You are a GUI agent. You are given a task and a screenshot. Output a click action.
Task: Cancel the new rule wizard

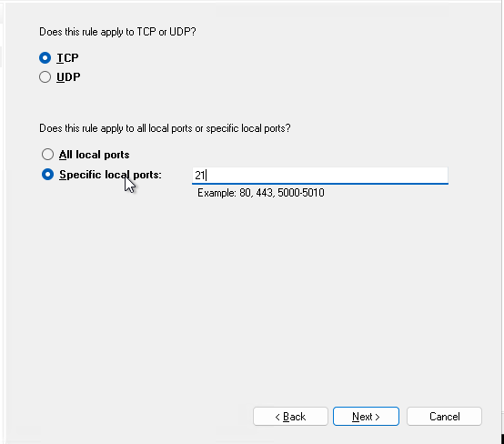click(444, 417)
